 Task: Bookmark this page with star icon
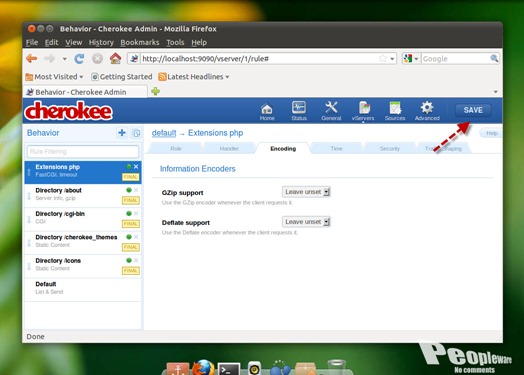[x=383, y=59]
